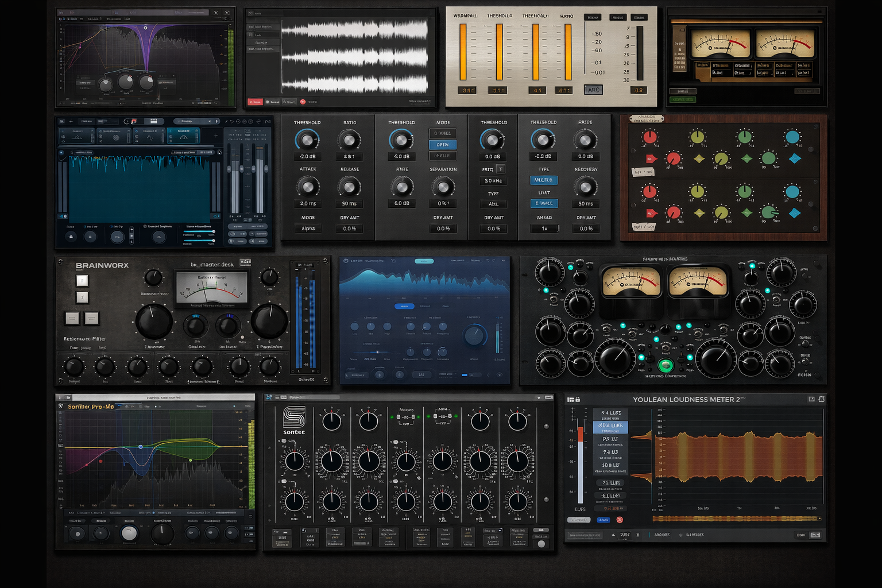Select the OPEN mode button

pyautogui.click(x=442, y=145)
